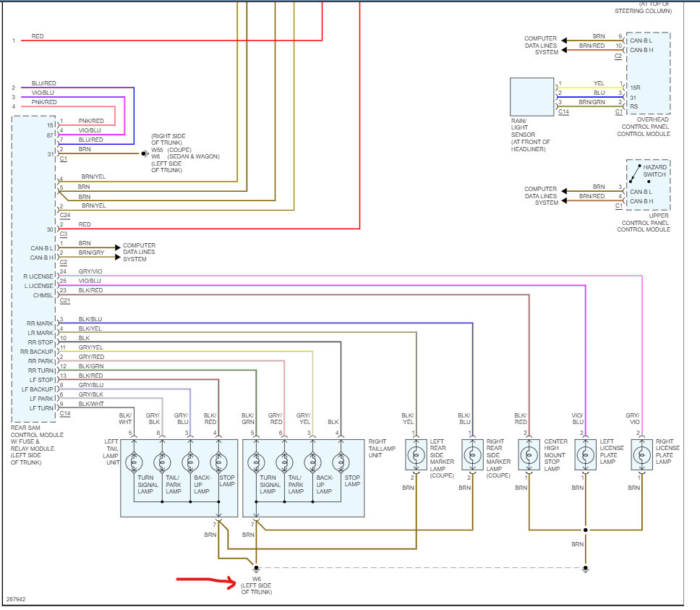Viewport: 700px width, 610px height.
Task: Click the right taillamp tail/park bulb symbol
Action: click(284, 462)
